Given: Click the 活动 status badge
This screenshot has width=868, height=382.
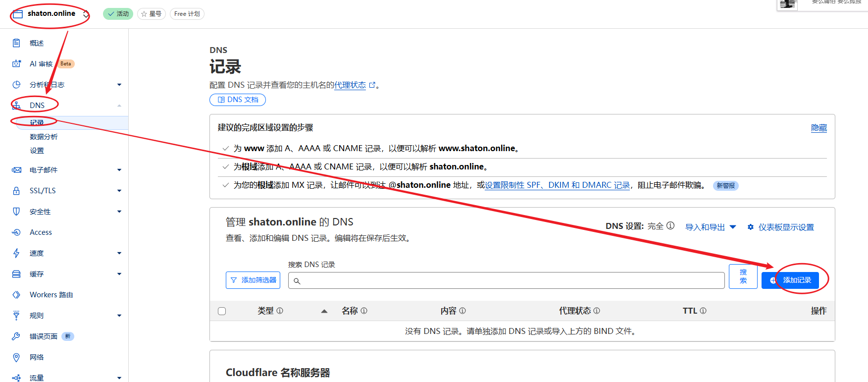Looking at the screenshot, I should click(x=118, y=14).
